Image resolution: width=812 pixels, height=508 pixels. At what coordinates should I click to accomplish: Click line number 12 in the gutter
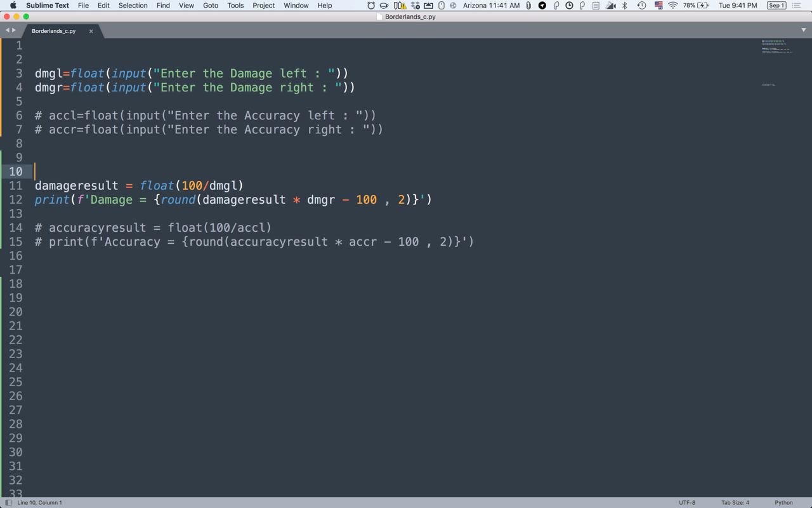click(16, 200)
